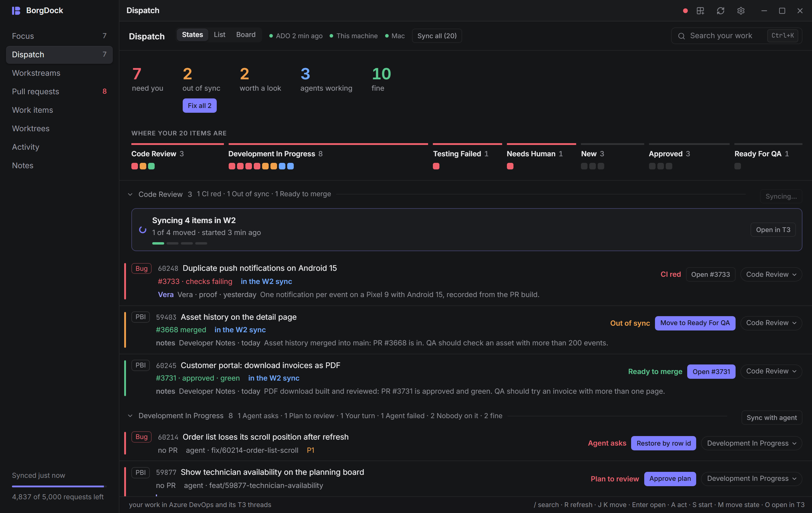Screen dimensions: 812x513
Task: Switch to the Board view tab
Action: point(246,35)
